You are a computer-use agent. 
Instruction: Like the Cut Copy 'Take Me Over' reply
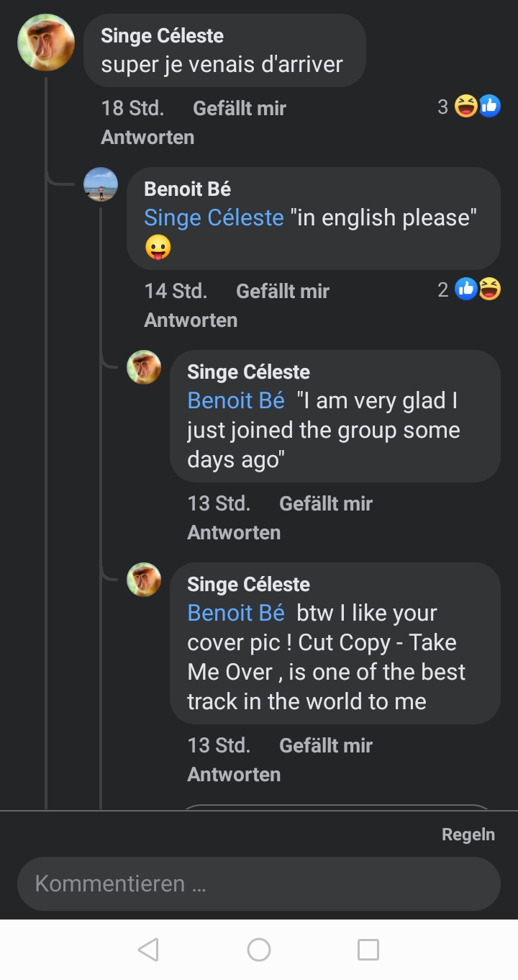point(326,745)
